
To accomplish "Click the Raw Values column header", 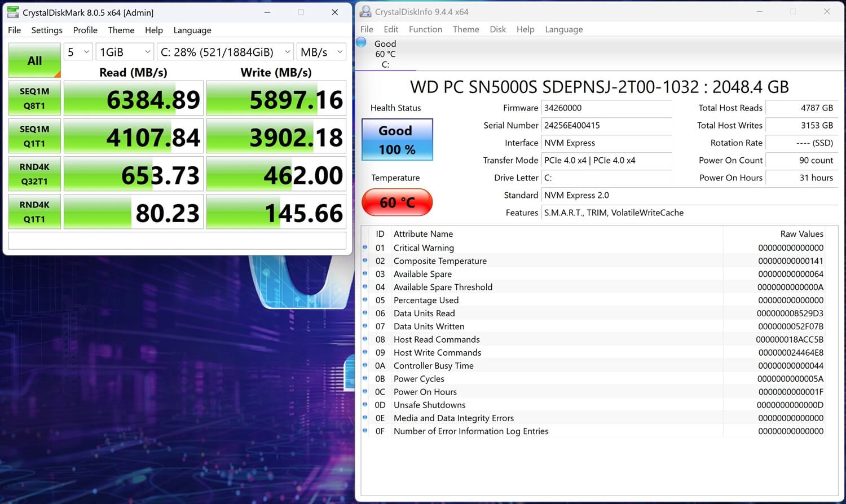I will coord(801,233).
